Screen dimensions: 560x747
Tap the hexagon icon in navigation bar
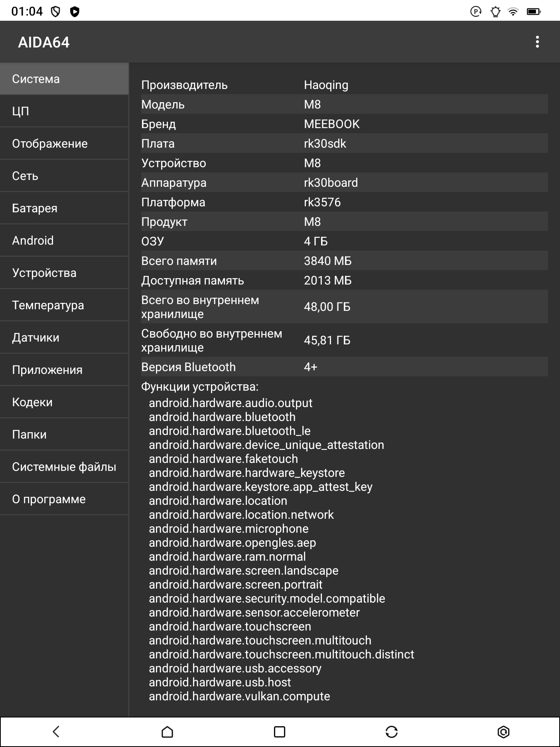pos(503,731)
